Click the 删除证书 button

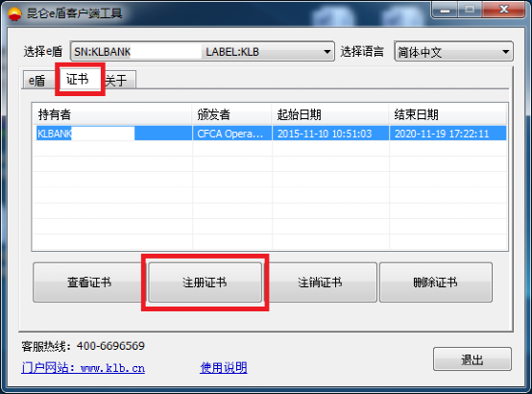(x=436, y=283)
